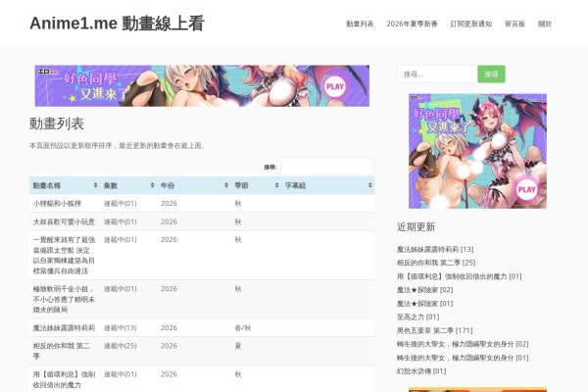Open 用【循環利息】強制收回借出的魔力 table entry
The width and height of the screenshot is (588, 392).
[x=64, y=379]
